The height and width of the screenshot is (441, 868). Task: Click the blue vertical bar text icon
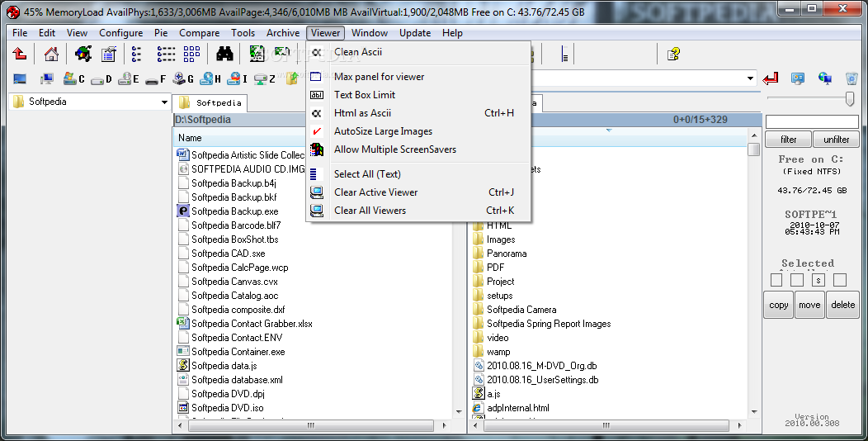(x=564, y=55)
